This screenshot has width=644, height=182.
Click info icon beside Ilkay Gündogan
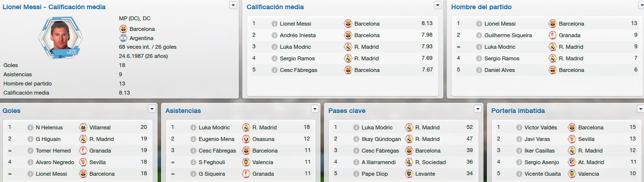356,139
